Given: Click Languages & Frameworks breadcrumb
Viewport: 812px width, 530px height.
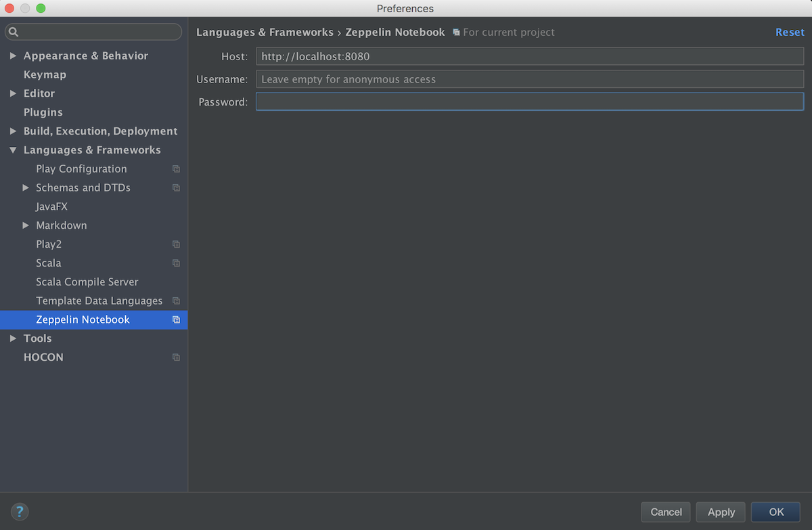Looking at the screenshot, I should 265,32.
